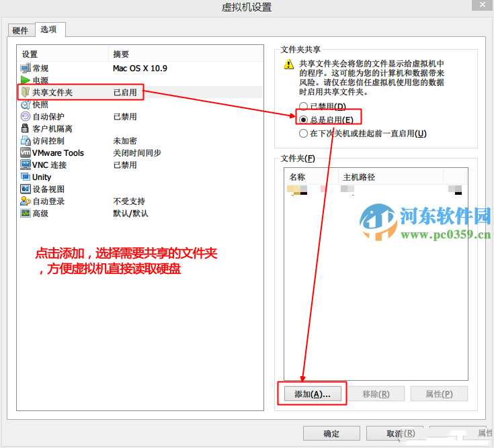Select the 快照 row label

pyautogui.click(x=40, y=105)
